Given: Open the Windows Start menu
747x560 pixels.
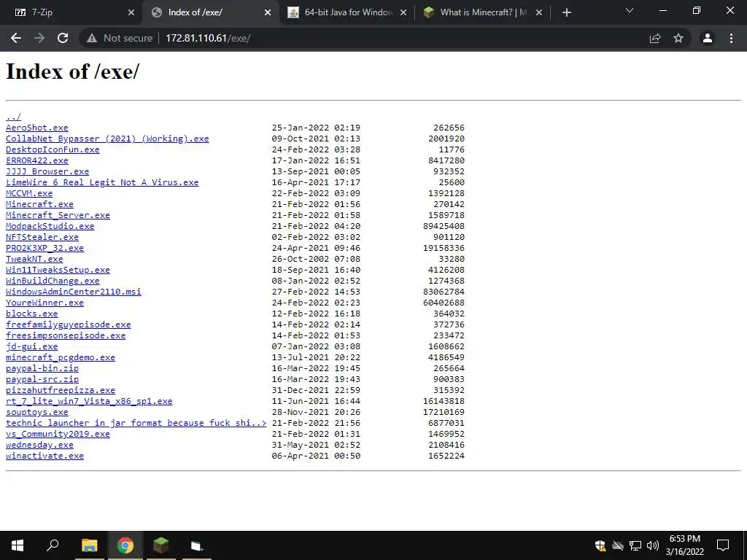Looking at the screenshot, I should [18, 545].
